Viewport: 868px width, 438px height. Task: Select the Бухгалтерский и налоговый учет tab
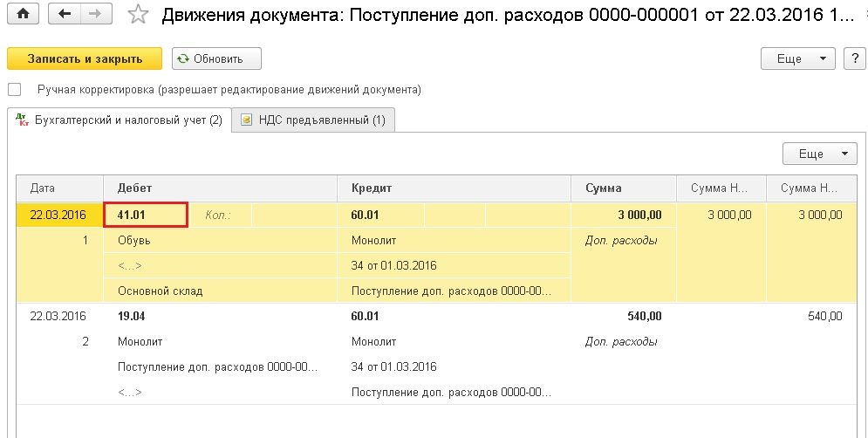pyautogui.click(x=120, y=120)
